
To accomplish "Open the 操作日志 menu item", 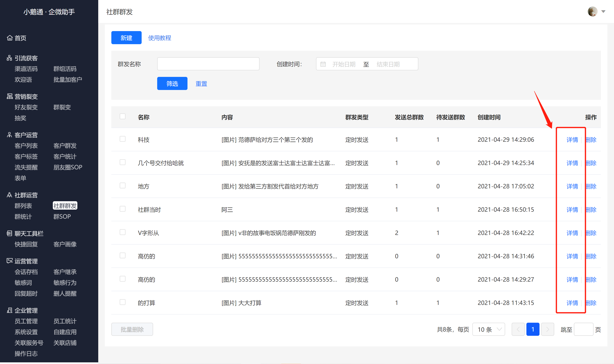I will 26,353.
